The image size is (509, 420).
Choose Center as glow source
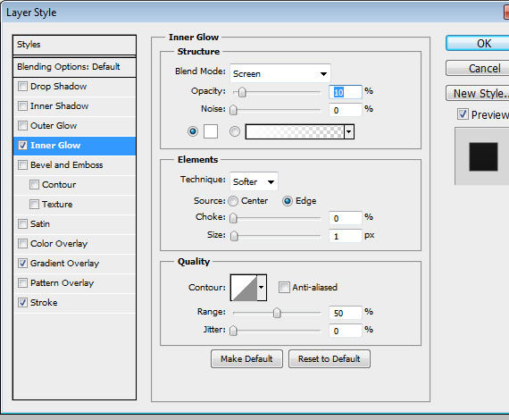tap(233, 201)
